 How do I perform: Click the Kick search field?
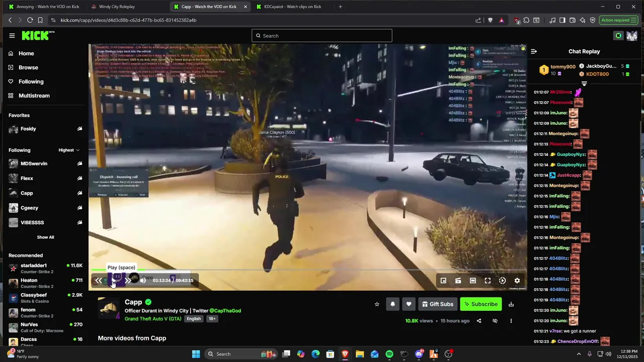(322, 36)
